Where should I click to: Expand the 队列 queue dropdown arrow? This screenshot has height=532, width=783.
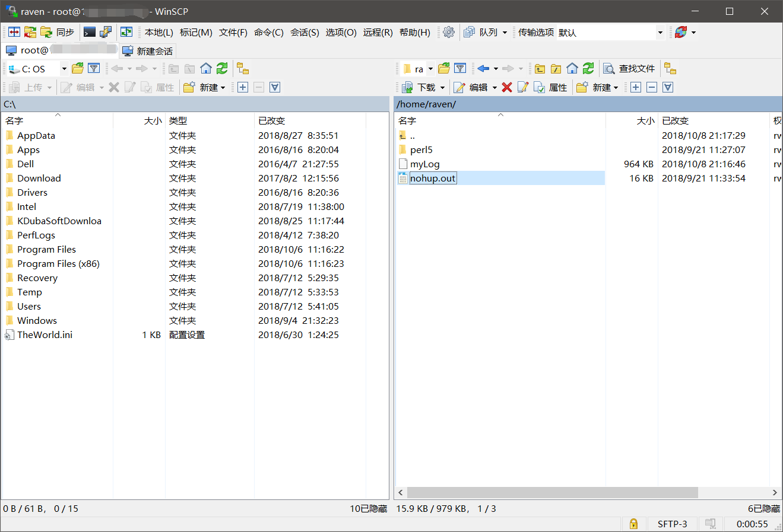pos(505,33)
